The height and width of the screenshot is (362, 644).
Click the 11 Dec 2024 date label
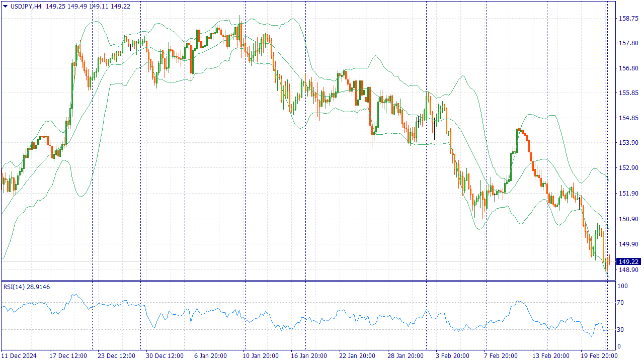(x=19, y=356)
